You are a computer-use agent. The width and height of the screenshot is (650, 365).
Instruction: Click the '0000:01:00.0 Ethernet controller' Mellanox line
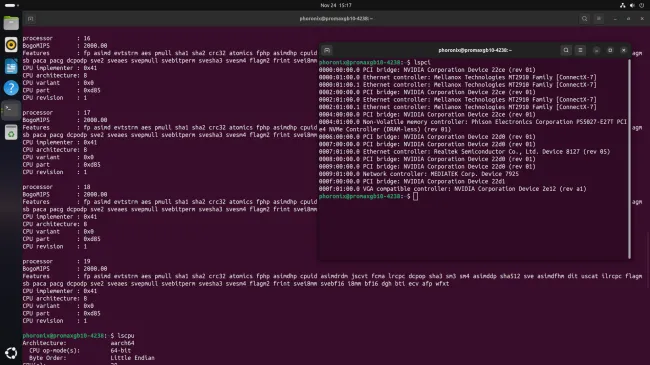(x=458, y=77)
